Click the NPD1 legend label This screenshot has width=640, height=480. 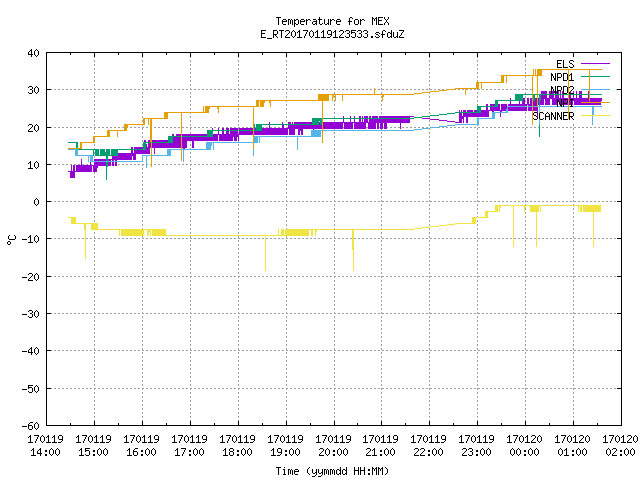562,77
